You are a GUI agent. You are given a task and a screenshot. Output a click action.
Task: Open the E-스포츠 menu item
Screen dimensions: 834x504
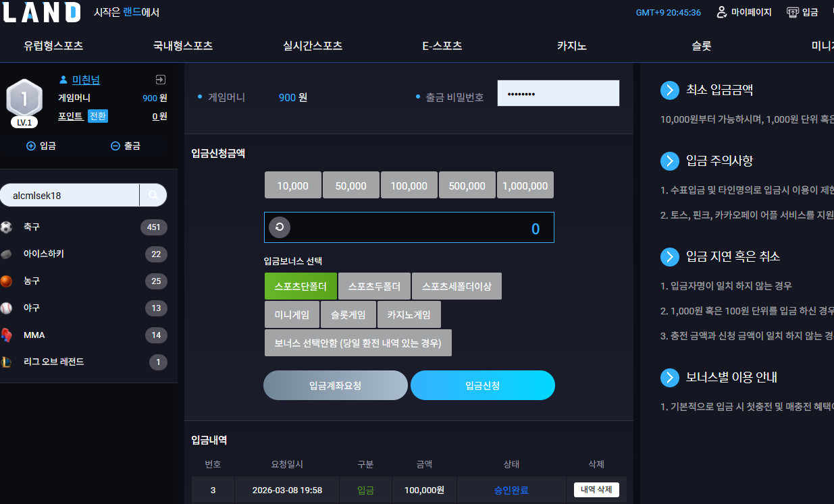[x=442, y=46]
